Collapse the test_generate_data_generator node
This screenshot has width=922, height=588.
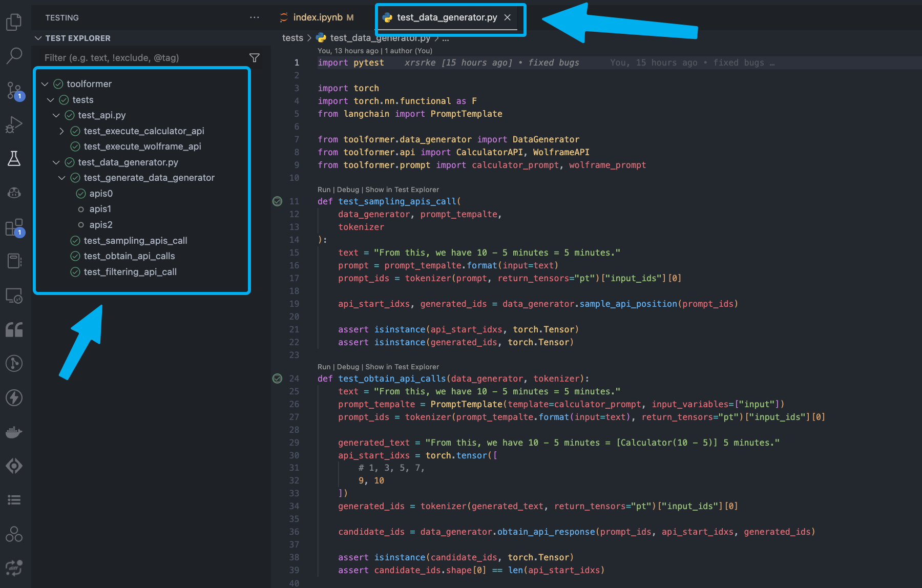(62, 178)
